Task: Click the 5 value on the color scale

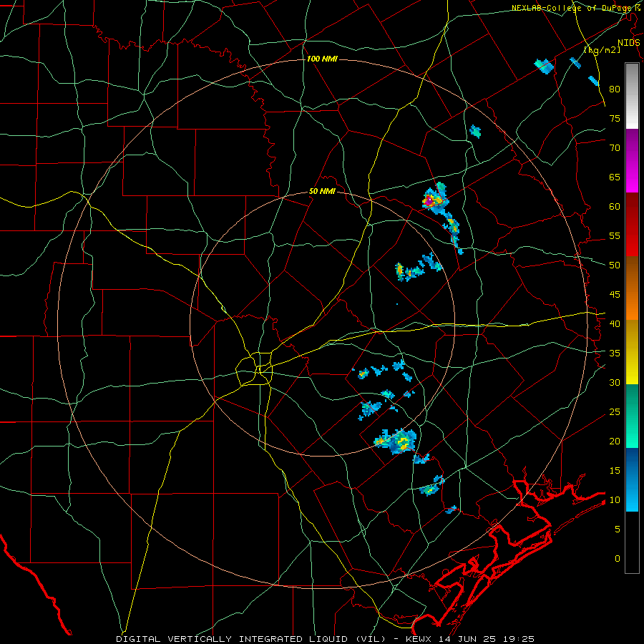Action: point(618,530)
